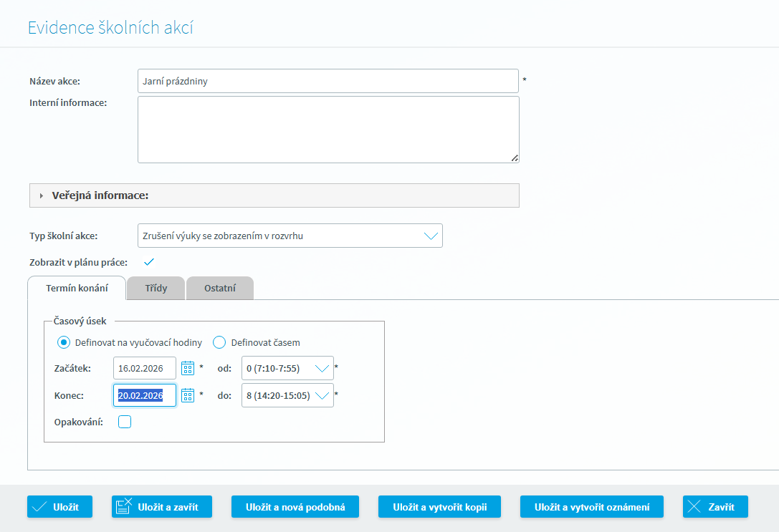Click the Název akce text field

click(328, 81)
